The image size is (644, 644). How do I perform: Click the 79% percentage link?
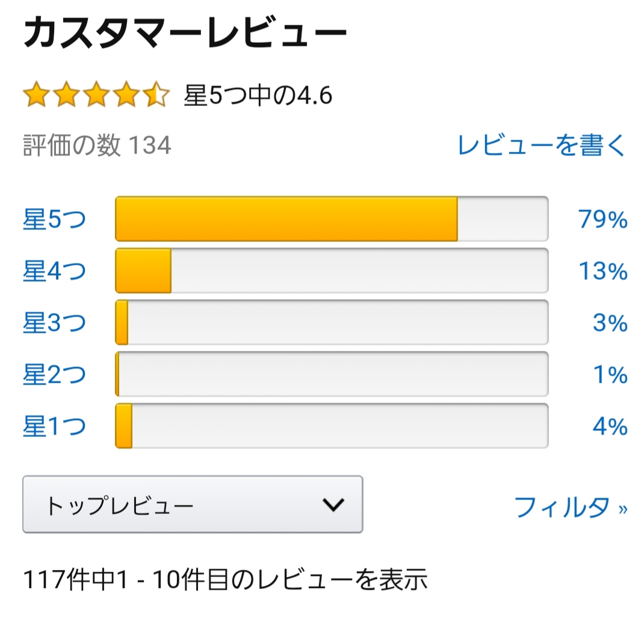click(x=603, y=219)
